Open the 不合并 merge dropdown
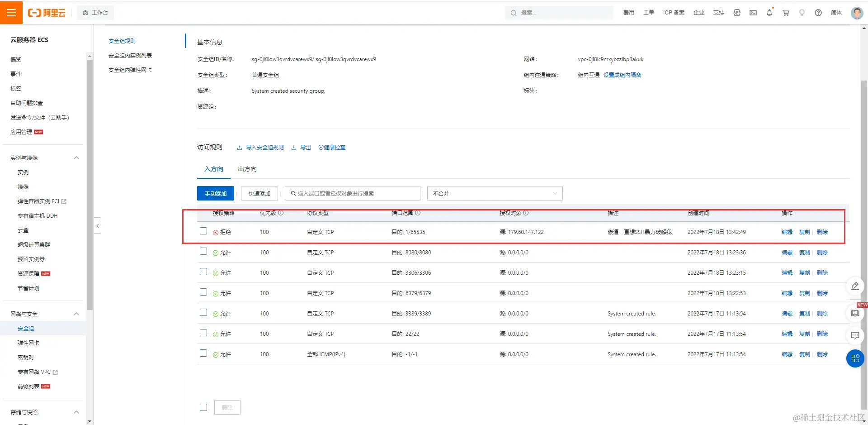The image size is (868, 425). tap(495, 193)
